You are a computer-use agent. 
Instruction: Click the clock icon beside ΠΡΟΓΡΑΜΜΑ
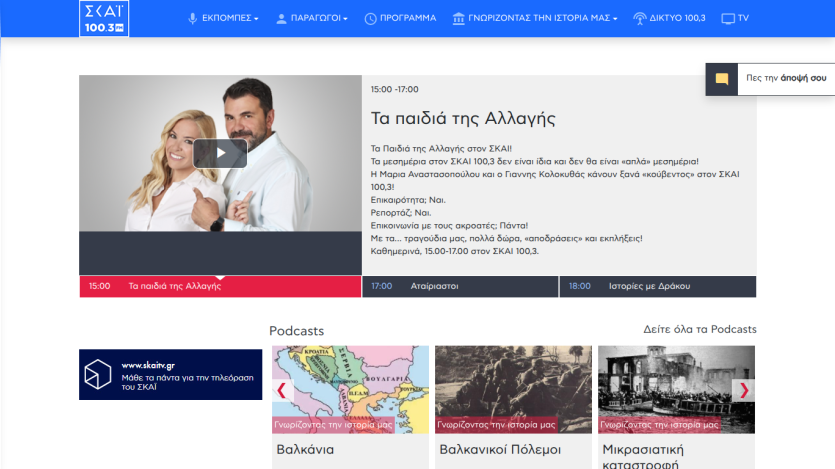pos(370,19)
